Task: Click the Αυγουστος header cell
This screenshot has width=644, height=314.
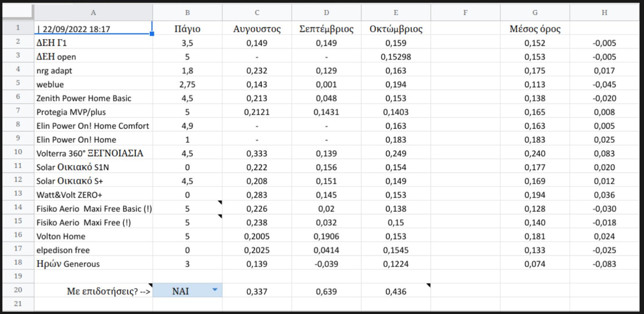Action: pos(257,29)
